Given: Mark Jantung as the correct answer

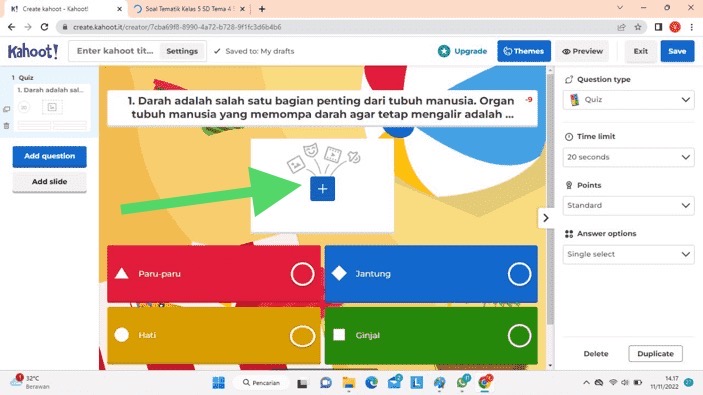Looking at the screenshot, I should tap(519, 273).
